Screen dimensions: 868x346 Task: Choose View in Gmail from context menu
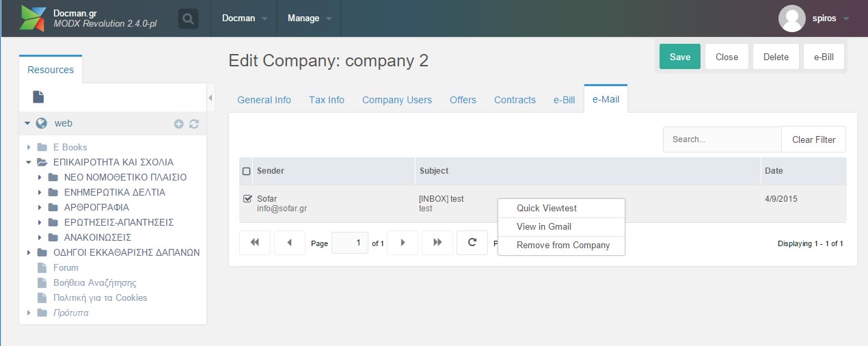click(544, 226)
